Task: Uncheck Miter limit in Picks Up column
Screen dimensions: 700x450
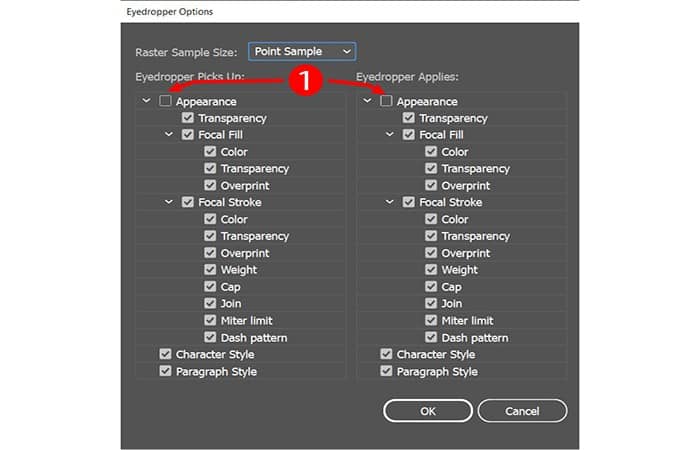Action: pos(210,320)
